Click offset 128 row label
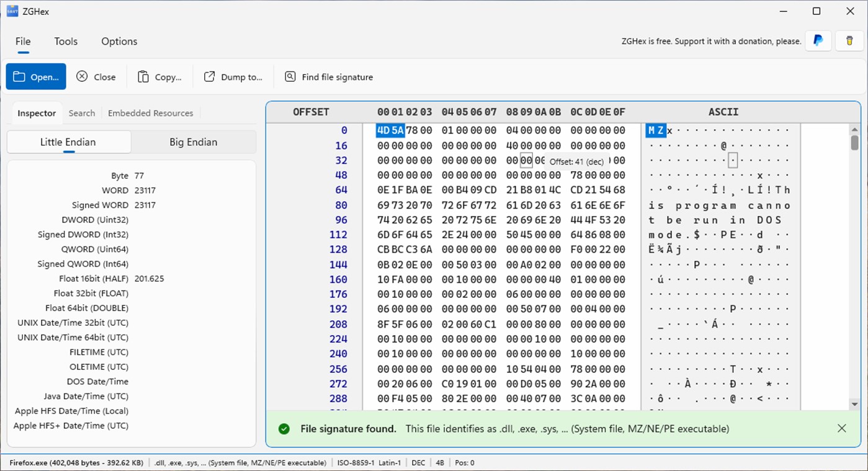Viewport: 868px width, 471px height. (339, 249)
